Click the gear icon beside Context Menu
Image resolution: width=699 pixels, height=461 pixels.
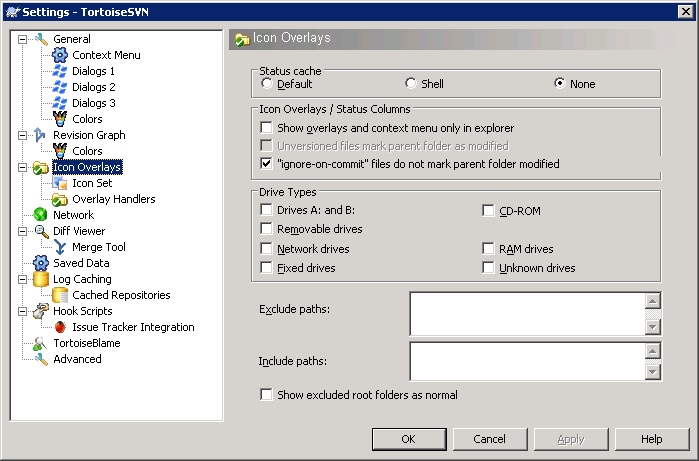pos(60,55)
